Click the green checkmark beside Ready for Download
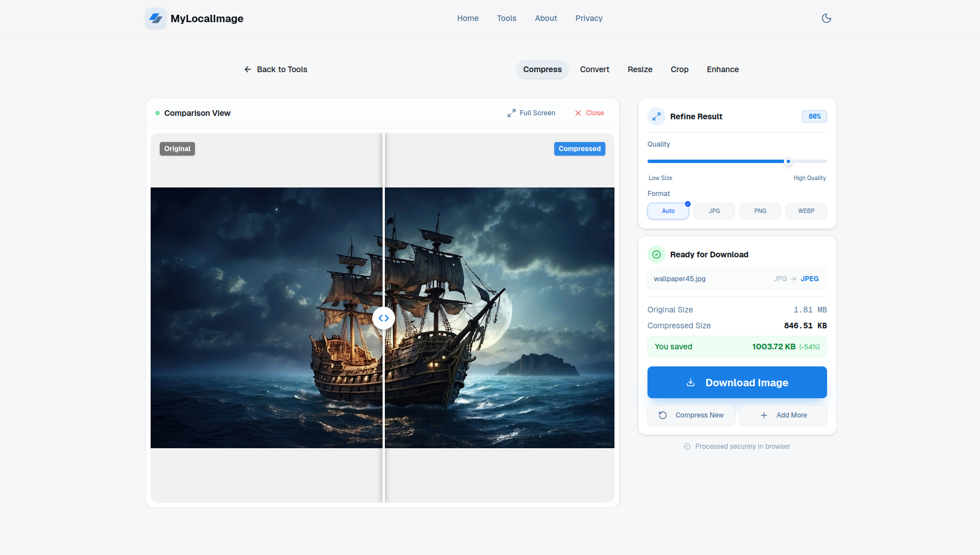This screenshot has height=555, width=980. point(657,254)
